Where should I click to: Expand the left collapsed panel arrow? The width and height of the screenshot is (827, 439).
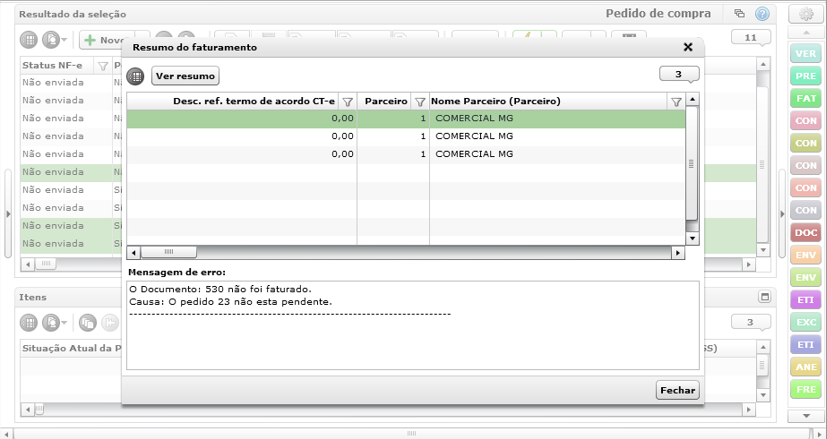click(7, 214)
